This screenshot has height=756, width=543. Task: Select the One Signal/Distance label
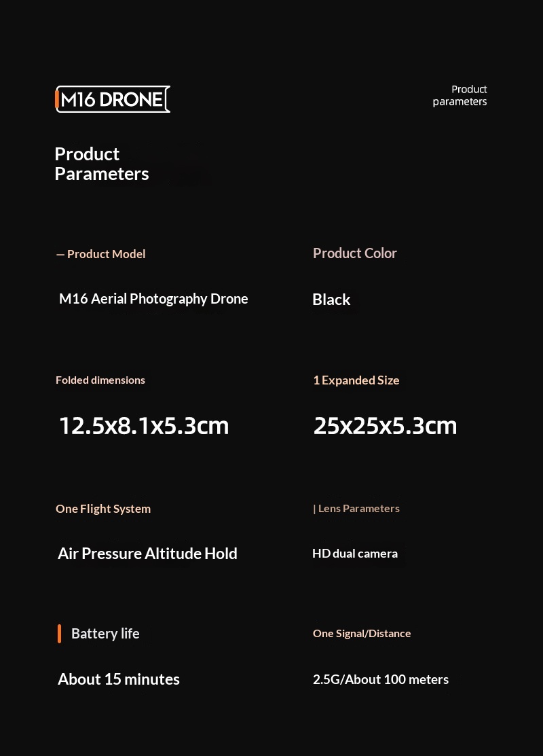(x=362, y=634)
